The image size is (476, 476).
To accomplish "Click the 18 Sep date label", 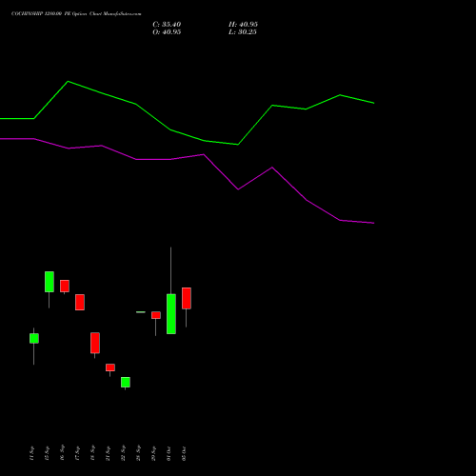I will pyautogui.click(x=92, y=453).
